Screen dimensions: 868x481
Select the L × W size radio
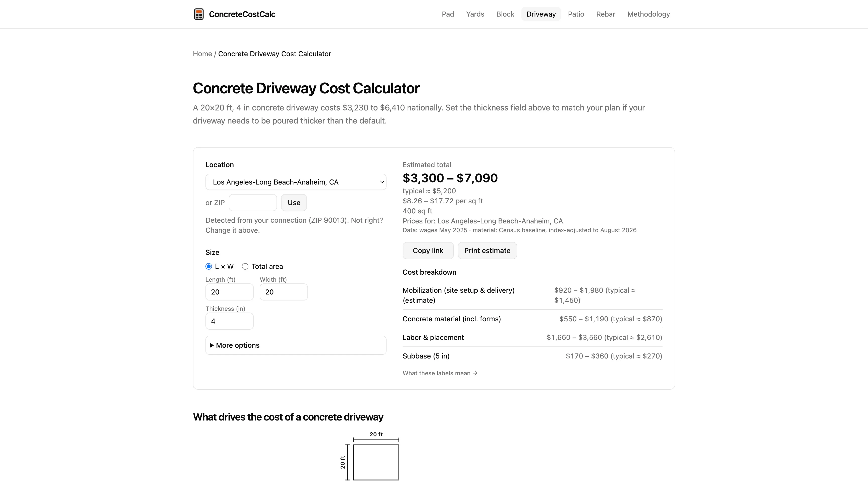[208, 266]
